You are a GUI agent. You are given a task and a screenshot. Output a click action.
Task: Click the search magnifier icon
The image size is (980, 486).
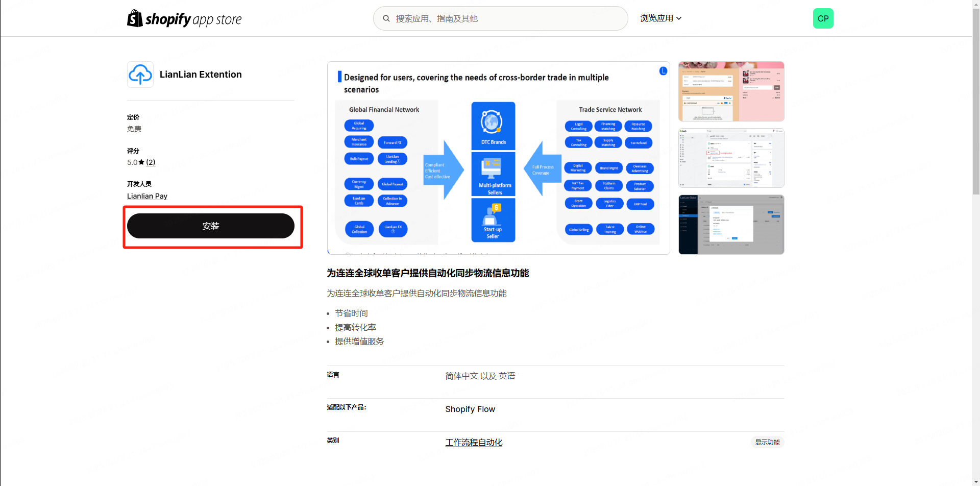coord(386,18)
